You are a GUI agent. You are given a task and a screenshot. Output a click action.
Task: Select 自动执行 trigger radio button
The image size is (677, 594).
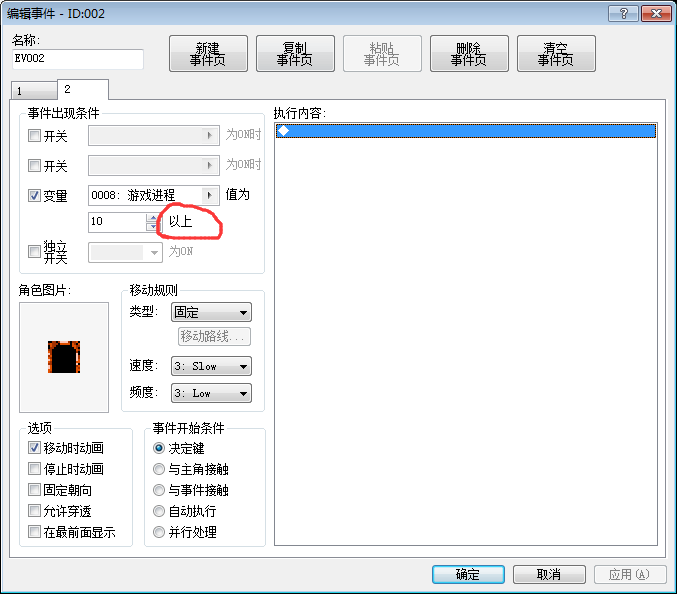pyautogui.click(x=159, y=511)
